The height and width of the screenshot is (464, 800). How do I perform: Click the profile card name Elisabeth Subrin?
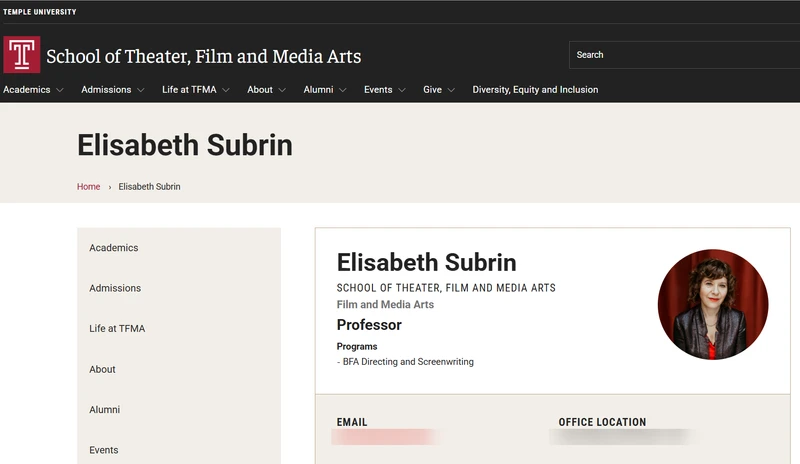point(427,263)
